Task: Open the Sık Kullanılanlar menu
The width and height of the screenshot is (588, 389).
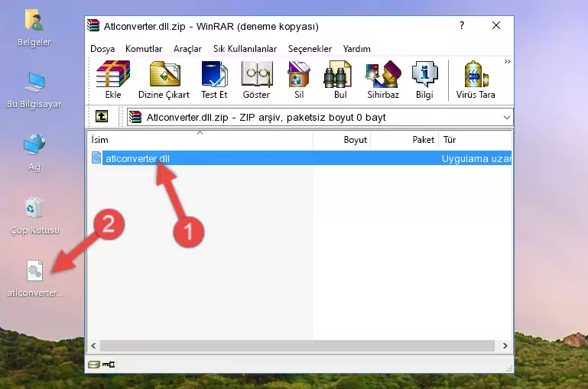Action: pyautogui.click(x=245, y=49)
